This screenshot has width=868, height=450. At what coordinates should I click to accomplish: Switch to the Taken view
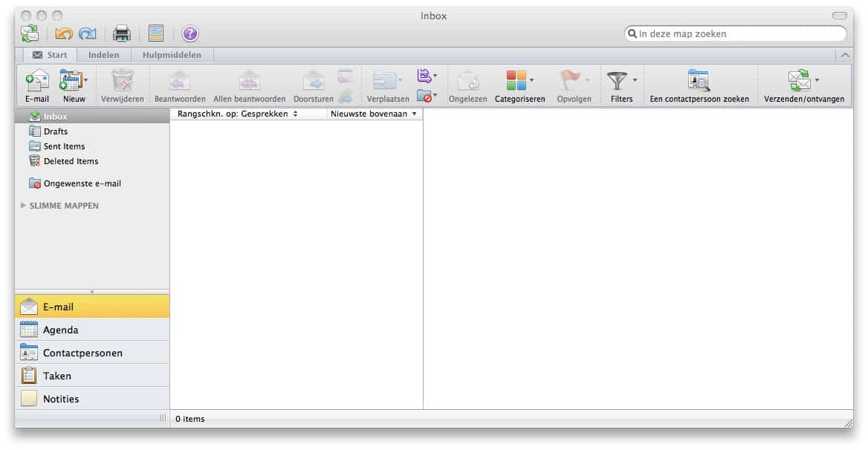(x=92, y=376)
